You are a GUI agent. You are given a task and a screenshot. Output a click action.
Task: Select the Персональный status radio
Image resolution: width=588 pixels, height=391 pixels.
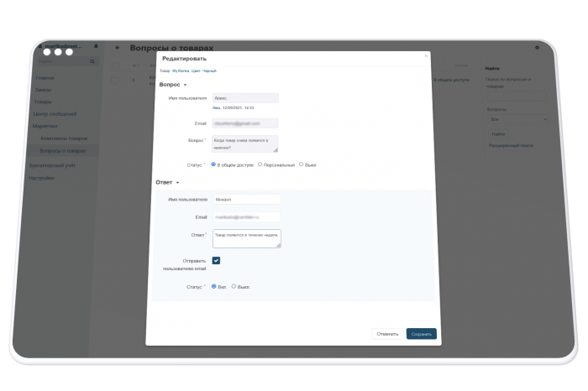260,164
